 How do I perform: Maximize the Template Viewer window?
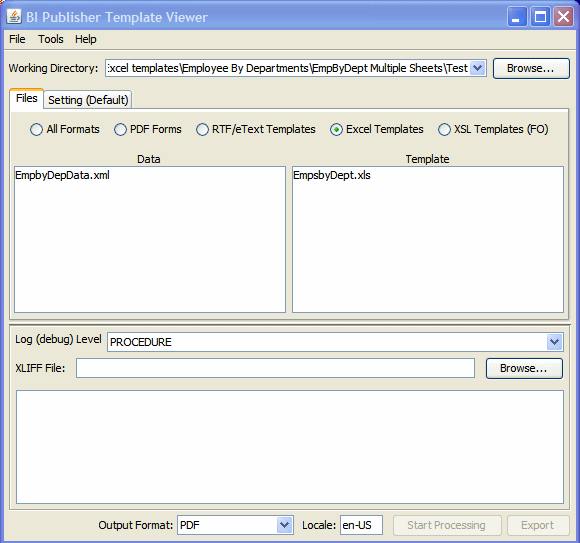pos(540,17)
